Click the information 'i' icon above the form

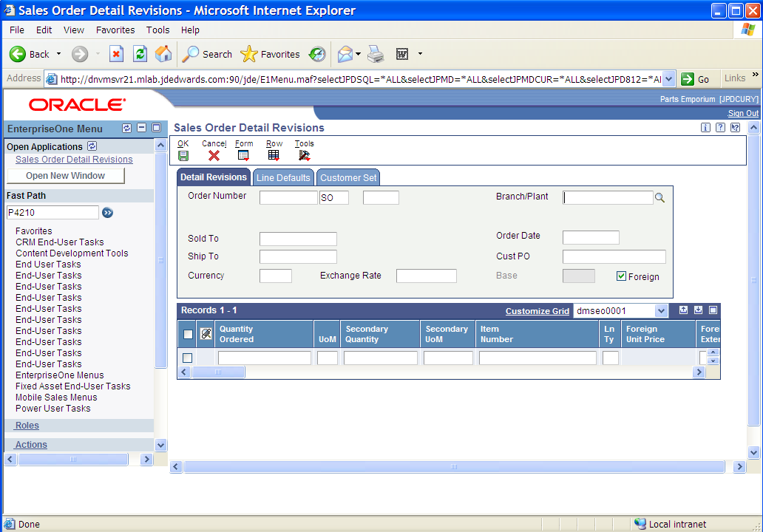705,127
